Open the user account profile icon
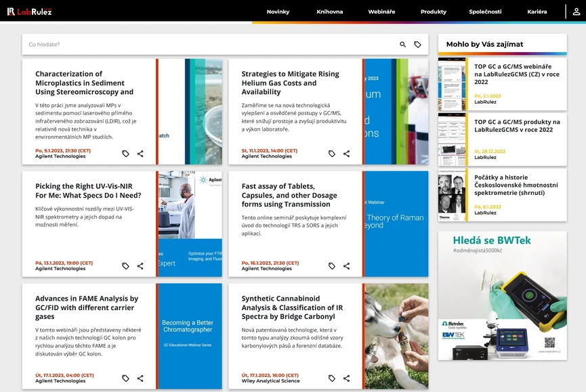This screenshot has width=586, height=392. click(577, 12)
